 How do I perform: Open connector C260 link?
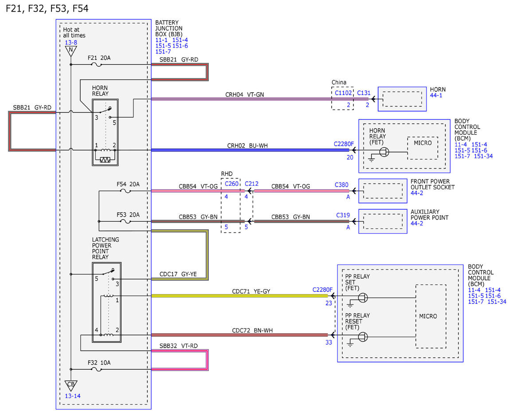[x=232, y=184]
